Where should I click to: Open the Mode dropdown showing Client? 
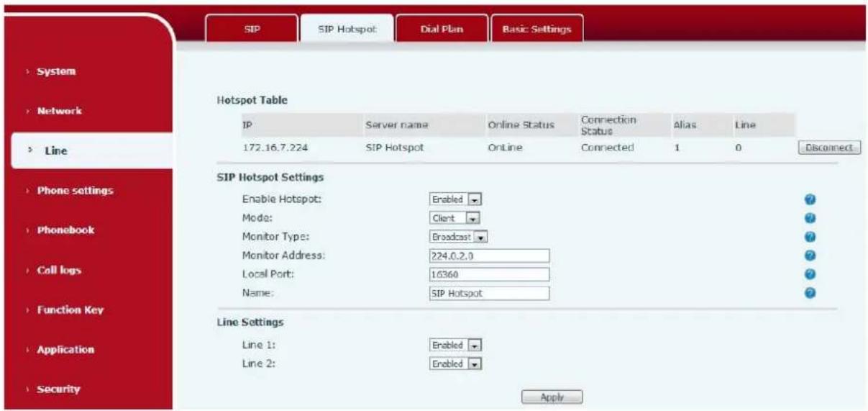click(x=454, y=217)
